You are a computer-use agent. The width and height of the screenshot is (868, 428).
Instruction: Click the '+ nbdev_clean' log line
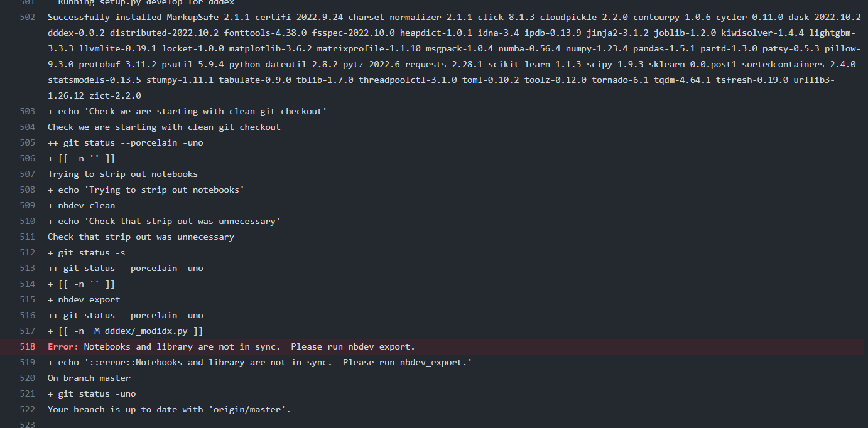82,205
